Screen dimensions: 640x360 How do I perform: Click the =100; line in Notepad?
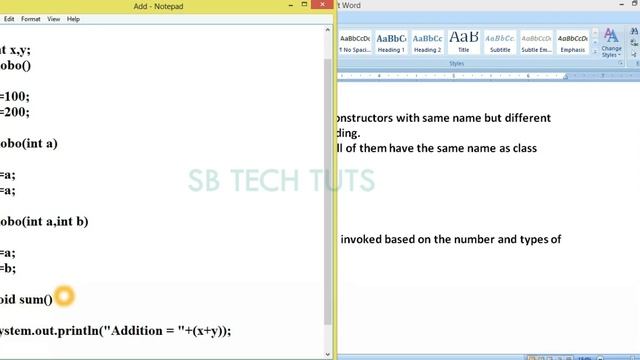tap(15, 96)
